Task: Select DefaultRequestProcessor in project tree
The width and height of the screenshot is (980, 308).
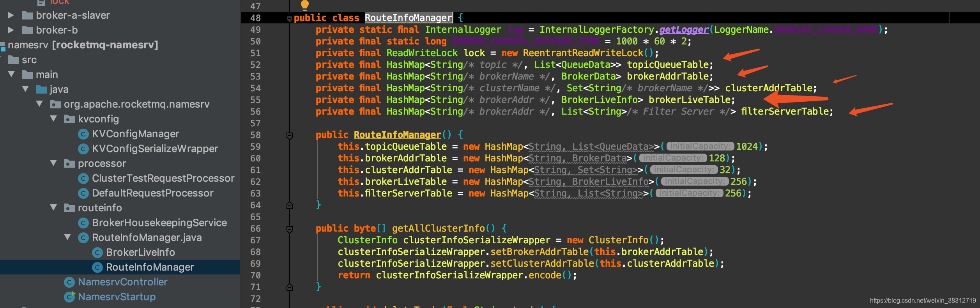Action: [x=152, y=193]
